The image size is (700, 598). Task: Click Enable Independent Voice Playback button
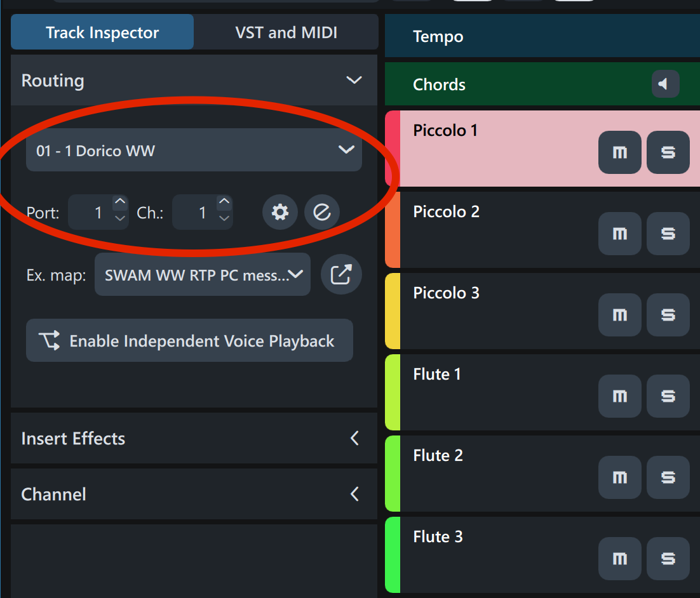(189, 341)
